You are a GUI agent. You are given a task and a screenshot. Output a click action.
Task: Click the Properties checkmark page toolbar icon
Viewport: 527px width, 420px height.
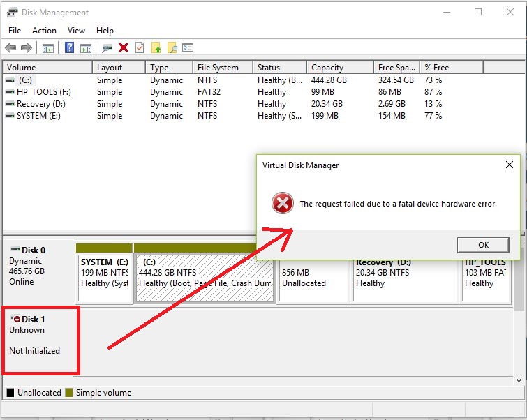140,47
